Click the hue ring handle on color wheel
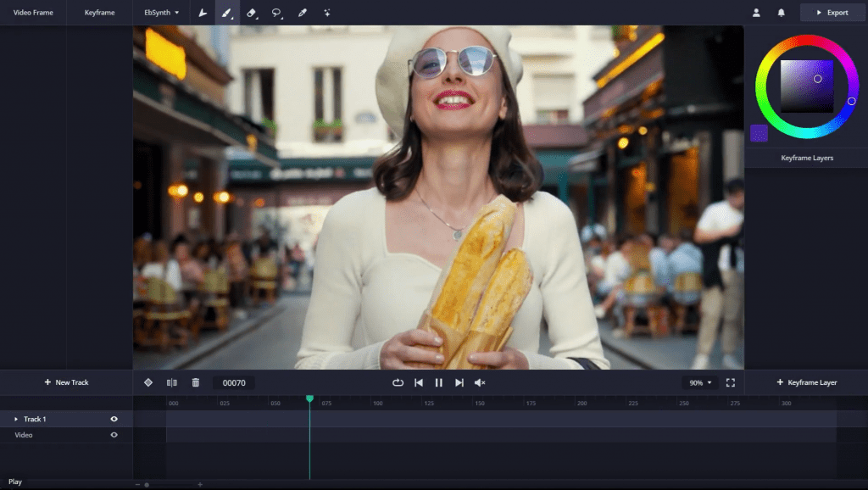This screenshot has height=490, width=868. pyautogui.click(x=851, y=102)
